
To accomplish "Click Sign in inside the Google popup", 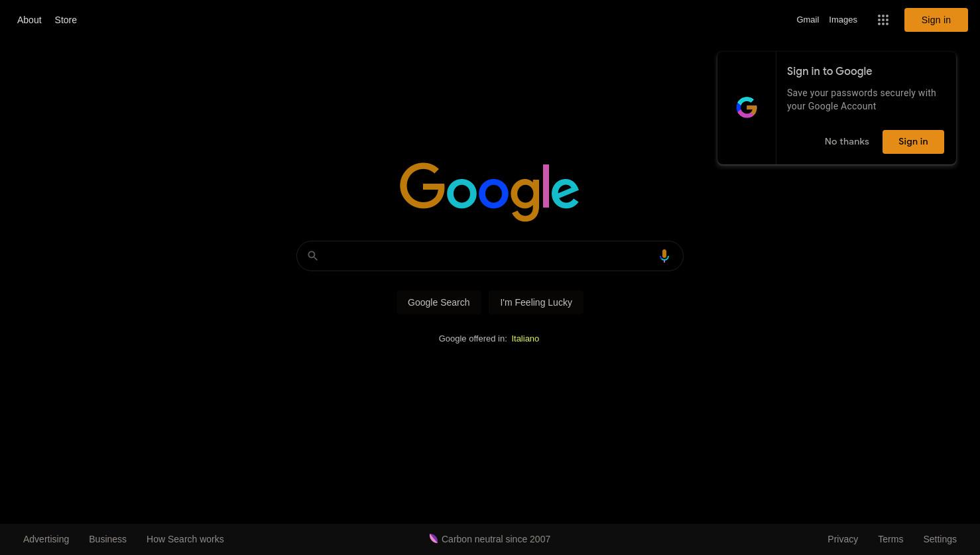I will 913,142.
